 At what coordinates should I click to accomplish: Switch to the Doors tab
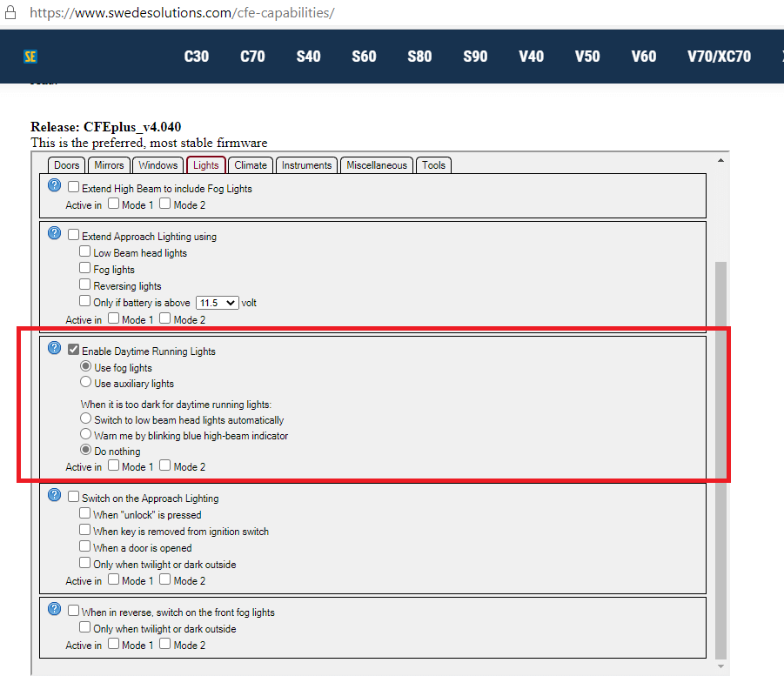pos(66,165)
